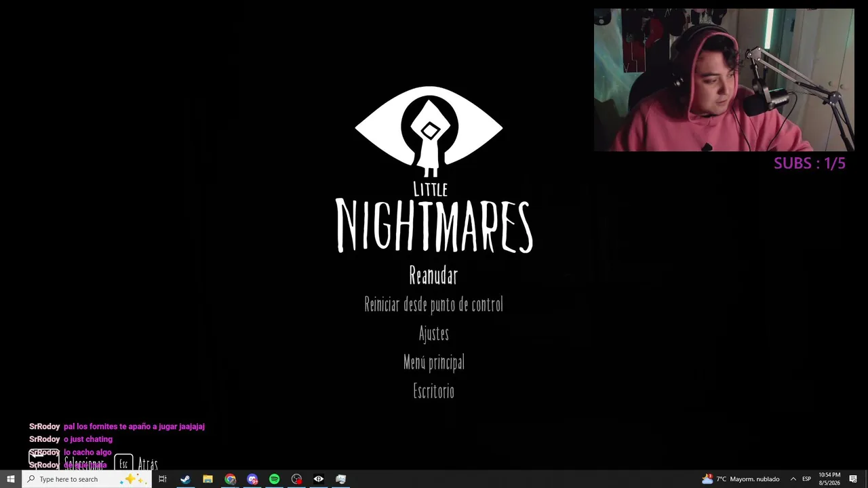
Task: Click the streamer webcam overlay
Action: click(x=724, y=80)
